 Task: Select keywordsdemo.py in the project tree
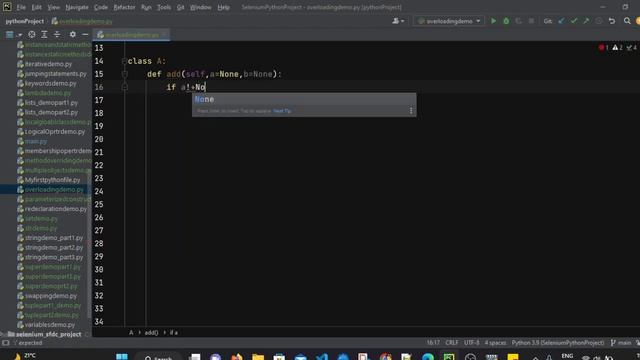point(50,83)
